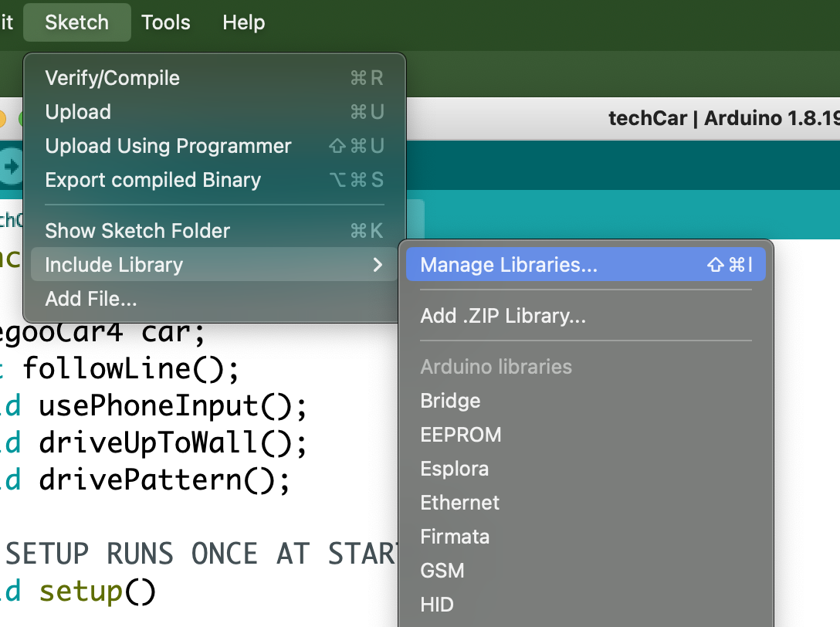Select the Ethernet library
The image size is (840, 627).
click(459, 503)
